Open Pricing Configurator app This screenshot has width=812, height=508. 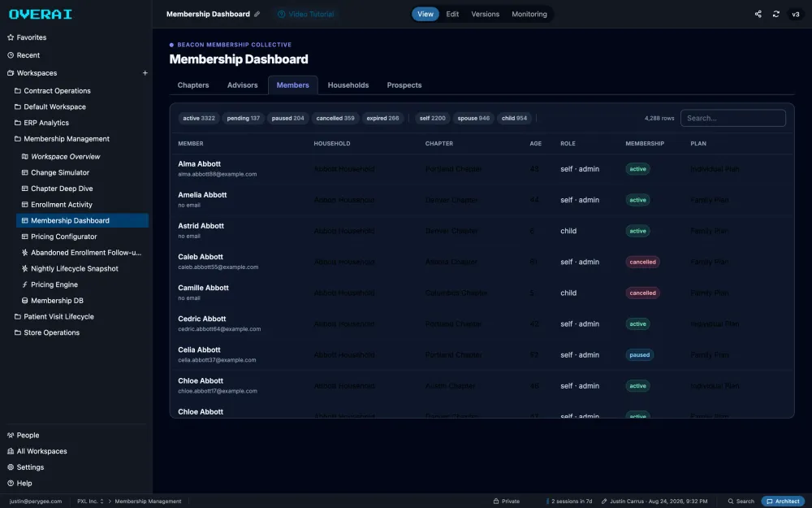tap(59, 237)
